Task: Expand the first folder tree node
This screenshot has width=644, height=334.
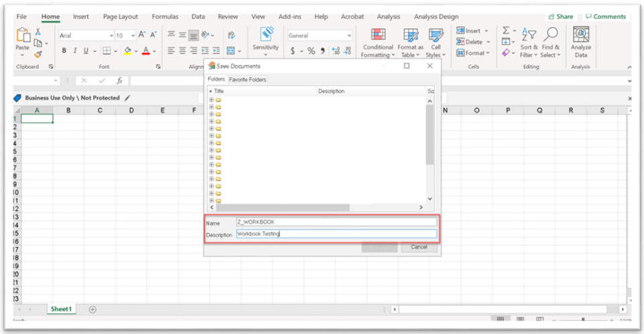Action: tap(212, 100)
